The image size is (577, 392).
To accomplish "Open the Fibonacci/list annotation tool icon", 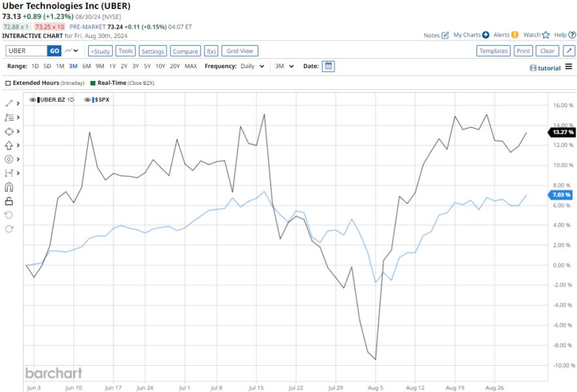I will [x=9, y=118].
